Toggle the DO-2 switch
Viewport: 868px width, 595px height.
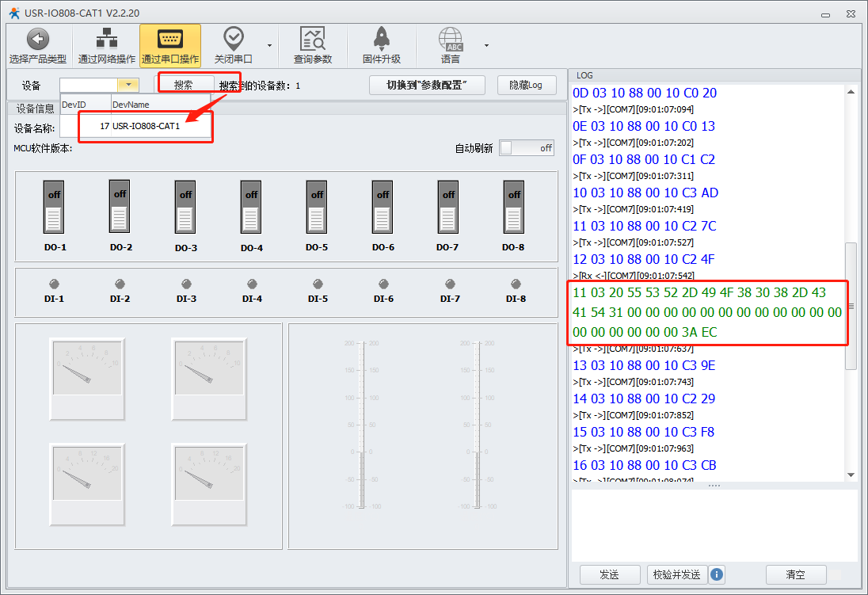pos(120,207)
